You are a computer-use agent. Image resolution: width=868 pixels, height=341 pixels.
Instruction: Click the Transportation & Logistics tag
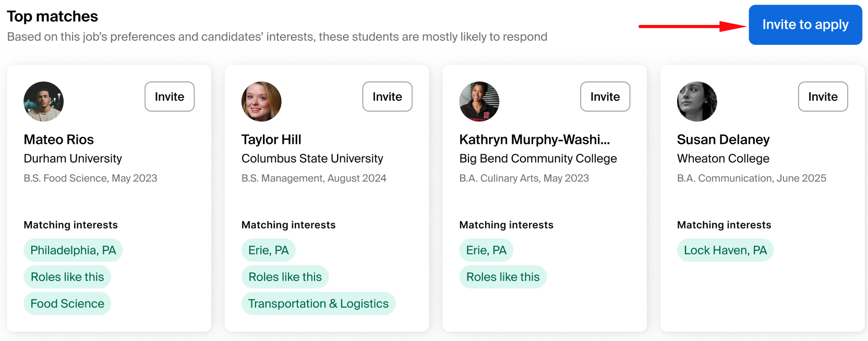(318, 303)
